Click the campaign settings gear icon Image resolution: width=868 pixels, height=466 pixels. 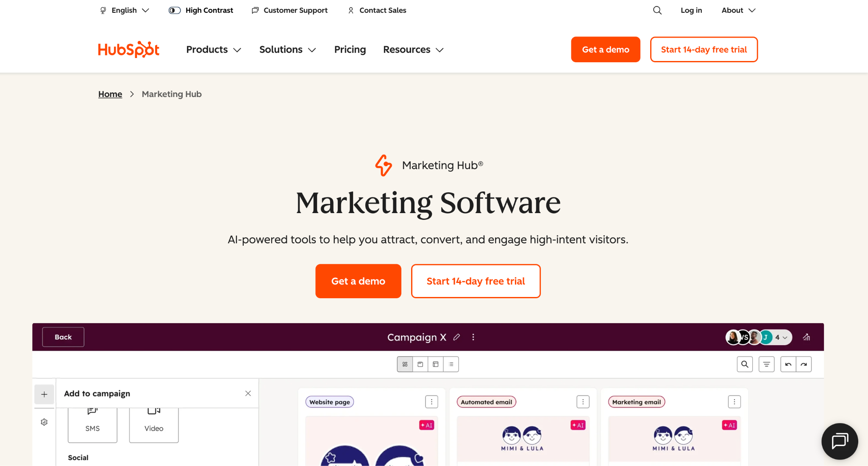[x=44, y=422]
